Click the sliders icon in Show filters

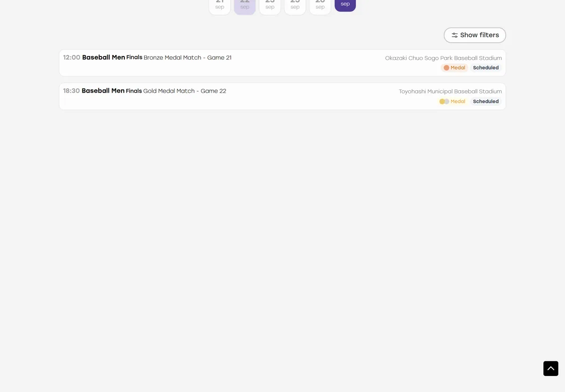point(454,35)
